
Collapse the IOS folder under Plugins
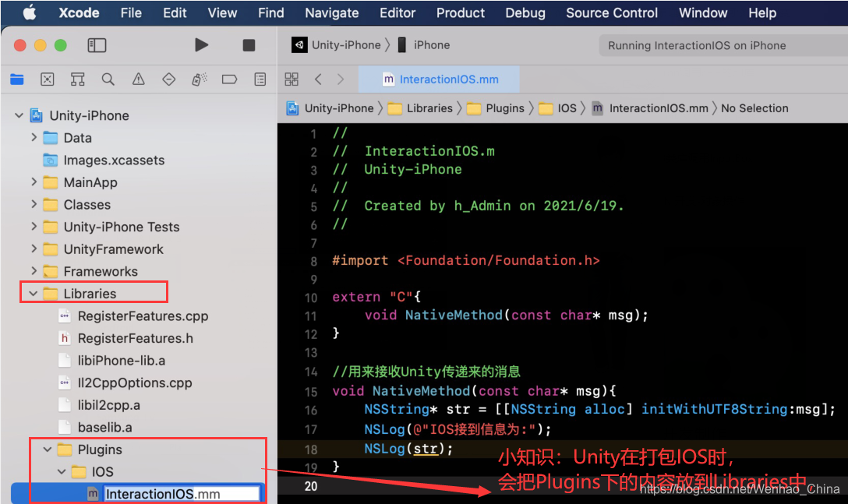coord(61,471)
